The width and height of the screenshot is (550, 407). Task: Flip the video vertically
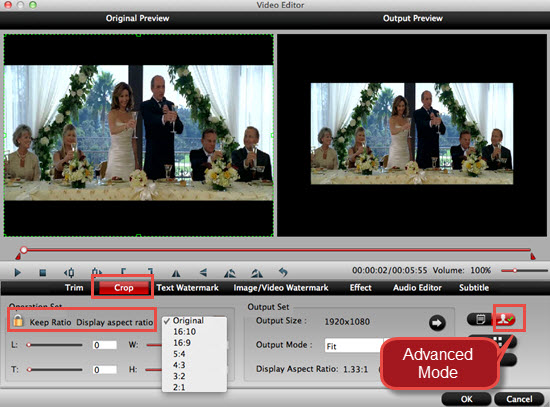pos(203,272)
